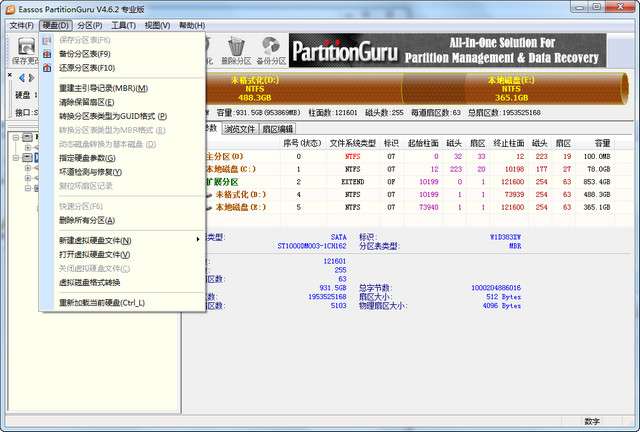Select the 本地磁盘(C:) partition row

point(409,169)
